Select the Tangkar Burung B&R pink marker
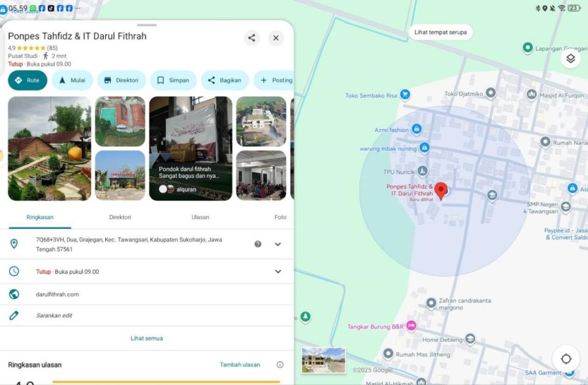This screenshot has height=385, width=588. pyautogui.click(x=411, y=326)
